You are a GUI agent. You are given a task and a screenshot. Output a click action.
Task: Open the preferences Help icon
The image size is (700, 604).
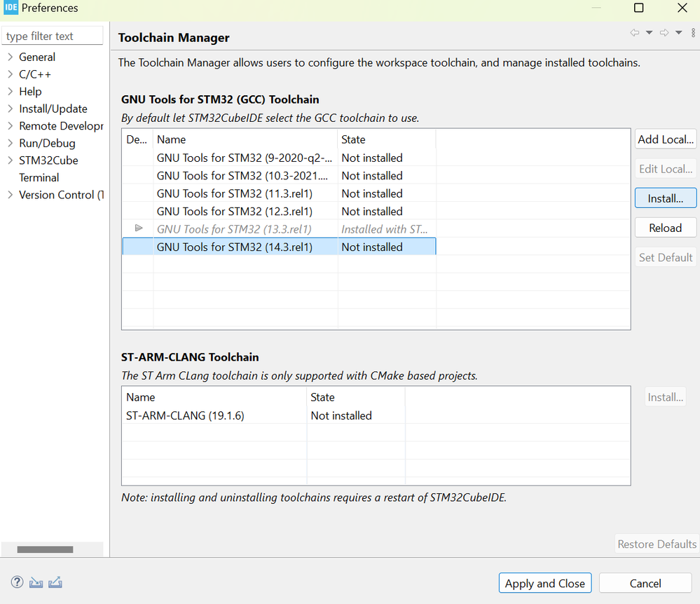pos(18,582)
